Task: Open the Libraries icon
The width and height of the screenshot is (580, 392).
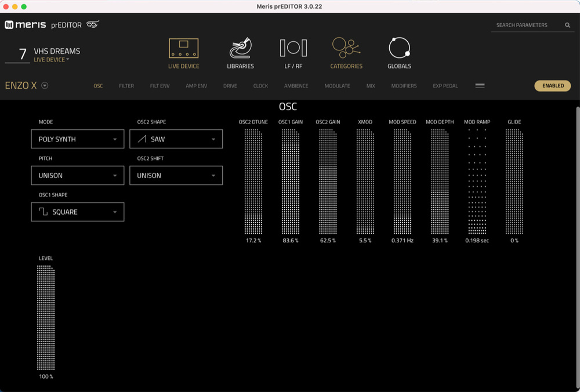Action: point(240,49)
